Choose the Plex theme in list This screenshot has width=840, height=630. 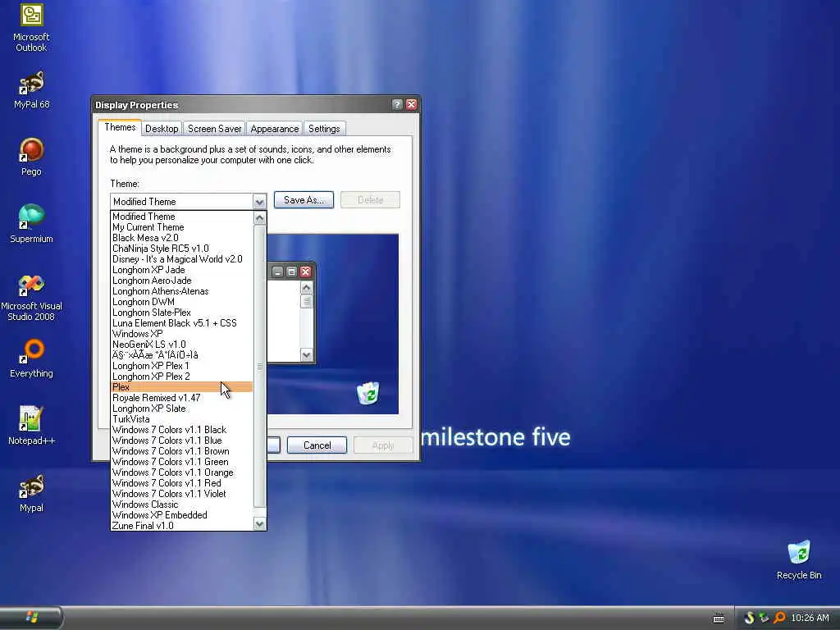(181, 387)
